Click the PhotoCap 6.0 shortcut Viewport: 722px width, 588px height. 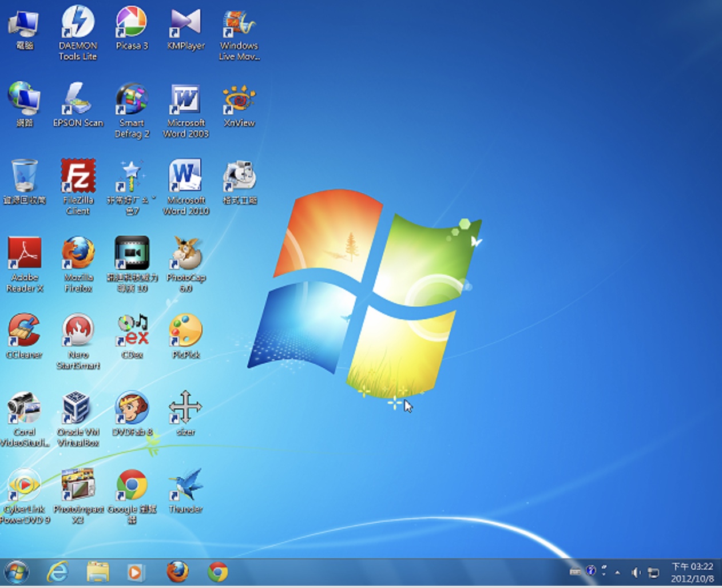coord(186,265)
